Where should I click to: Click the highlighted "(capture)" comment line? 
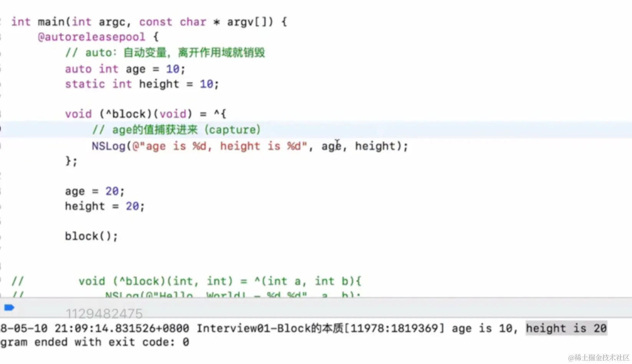tap(177, 130)
